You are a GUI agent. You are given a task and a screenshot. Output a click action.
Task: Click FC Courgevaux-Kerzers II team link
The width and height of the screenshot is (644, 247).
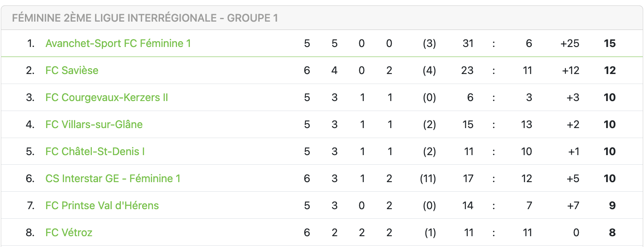click(x=107, y=97)
